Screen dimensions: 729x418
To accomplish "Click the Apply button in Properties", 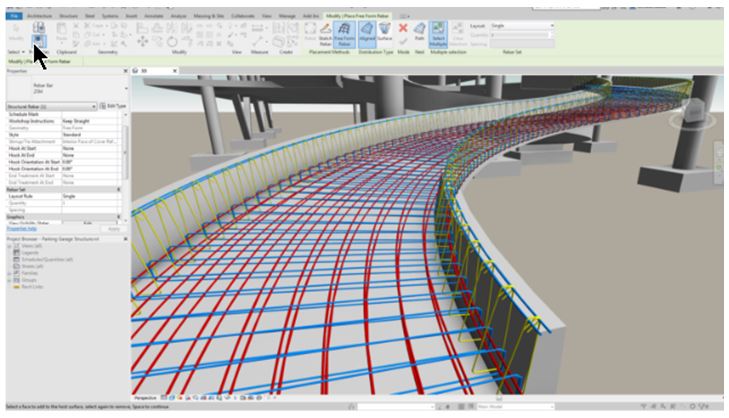I will (113, 229).
